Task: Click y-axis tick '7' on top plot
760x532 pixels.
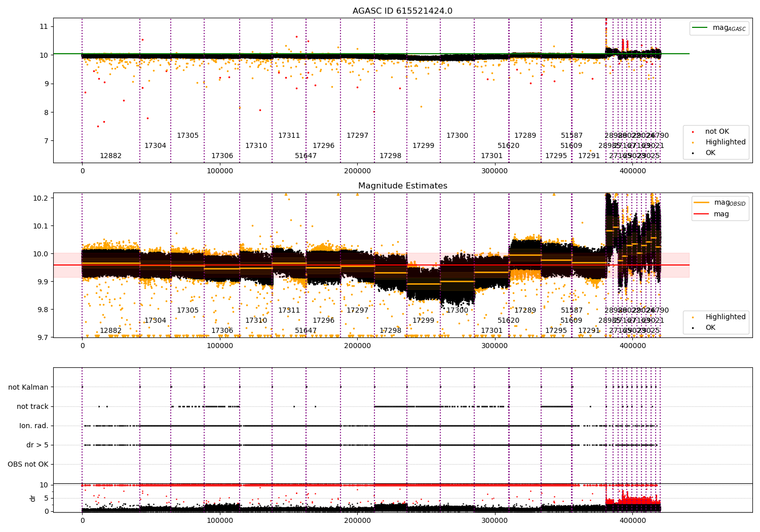Action: pos(46,141)
